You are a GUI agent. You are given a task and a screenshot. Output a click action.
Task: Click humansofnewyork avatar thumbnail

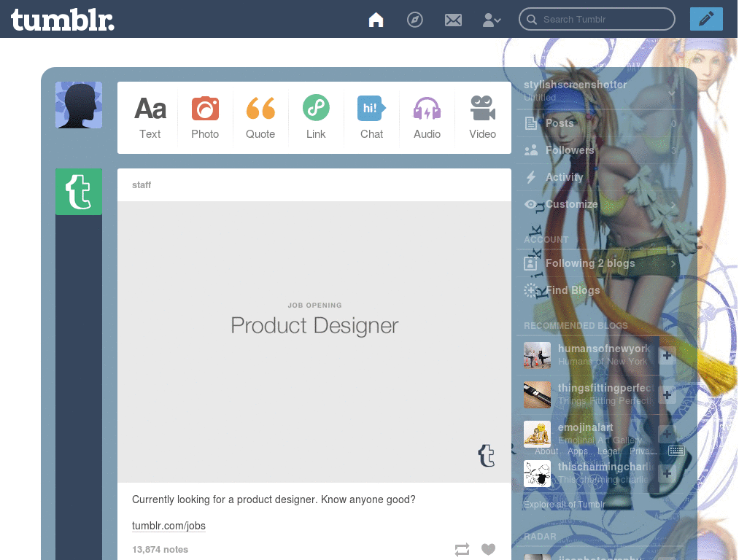[537, 355]
